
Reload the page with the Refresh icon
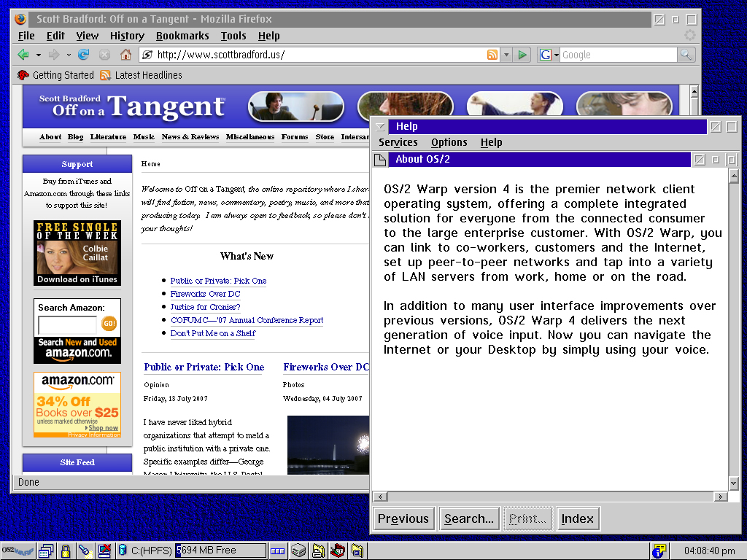click(84, 55)
